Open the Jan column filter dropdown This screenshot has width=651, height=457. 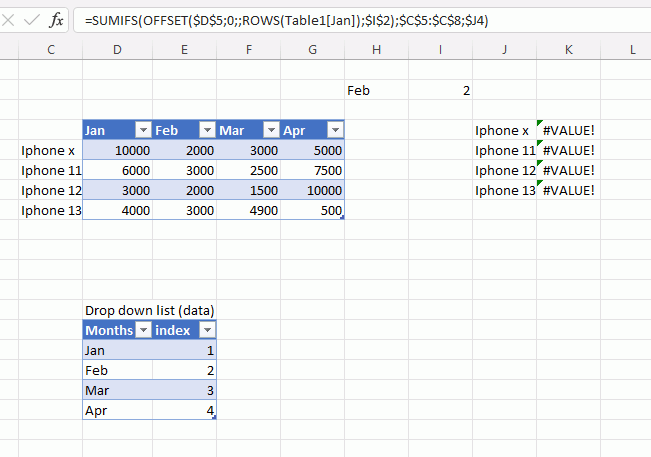[x=143, y=130]
